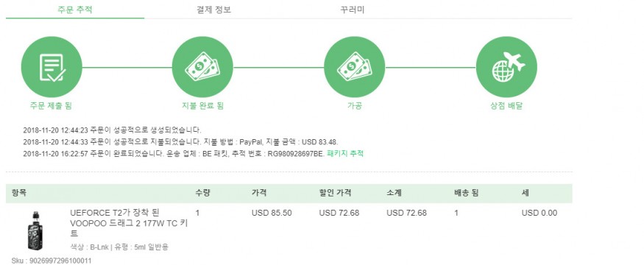This screenshot has width=644, height=265.
Task: Click the Sku number text under the product
Action: click(x=52, y=261)
